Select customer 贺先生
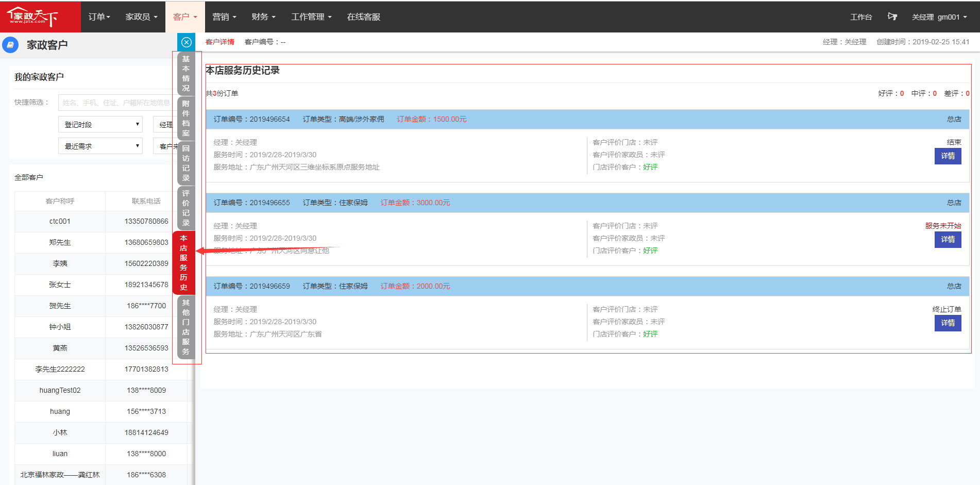This screenshot has width=980, height=485. click(x=60, y=306)
